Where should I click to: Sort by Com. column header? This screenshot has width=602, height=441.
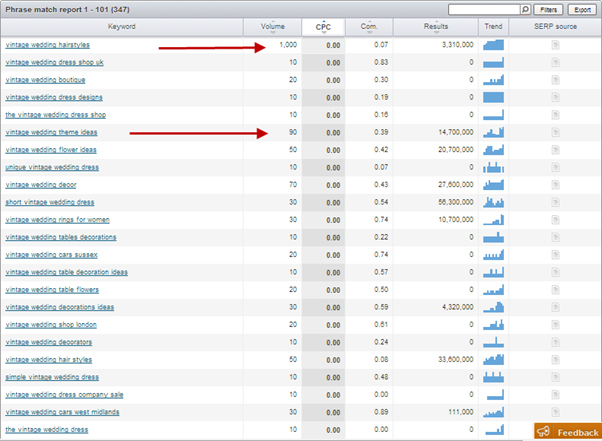tap(369, 27)
